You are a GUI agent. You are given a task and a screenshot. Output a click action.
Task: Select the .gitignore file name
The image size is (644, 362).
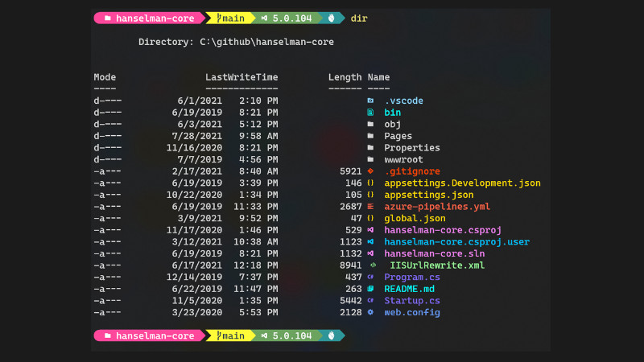pyautogui.click(x=412, y=171)
